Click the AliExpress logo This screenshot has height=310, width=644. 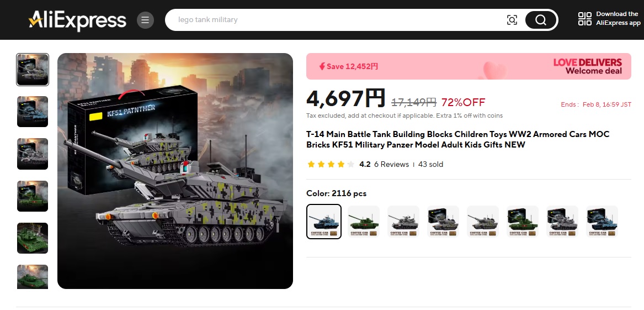(77, 20)
